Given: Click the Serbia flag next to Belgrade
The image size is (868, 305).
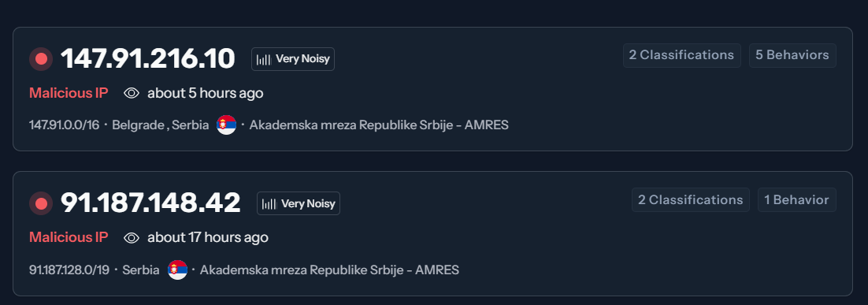Looking at the screenshot, I should coord(226,125).
